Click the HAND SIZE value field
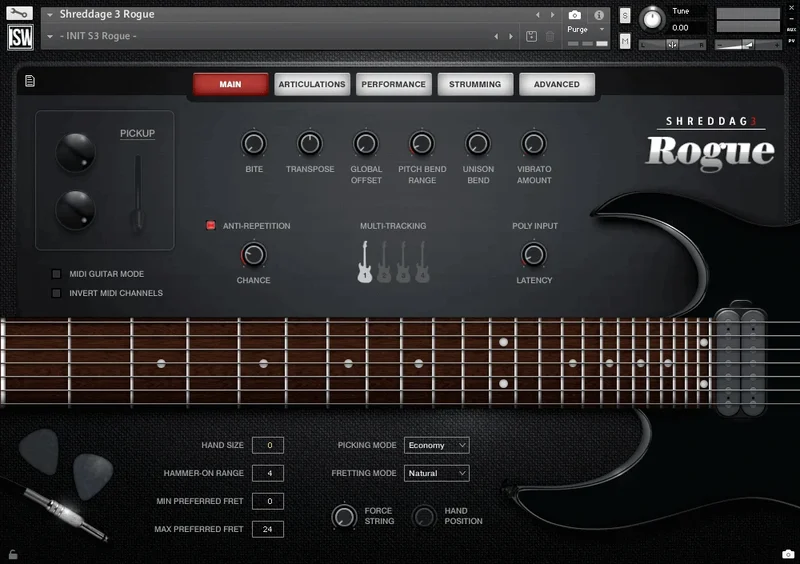The width and height of the screenshot is (800, 564). (x=268, y=445)
